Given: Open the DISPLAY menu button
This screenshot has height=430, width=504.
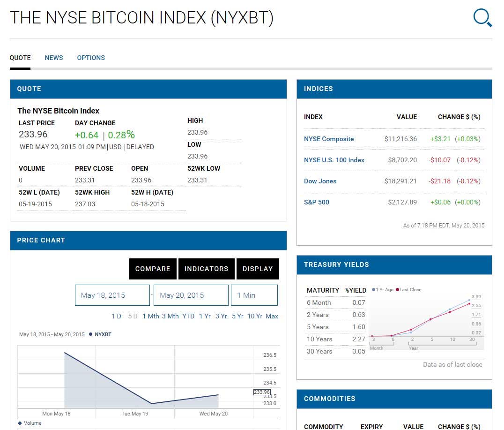Looking at the screenshot, I should 258,269.
